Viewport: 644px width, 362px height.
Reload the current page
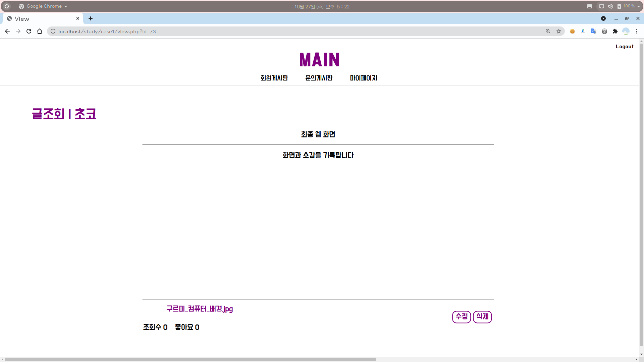[x=29, y=31]
